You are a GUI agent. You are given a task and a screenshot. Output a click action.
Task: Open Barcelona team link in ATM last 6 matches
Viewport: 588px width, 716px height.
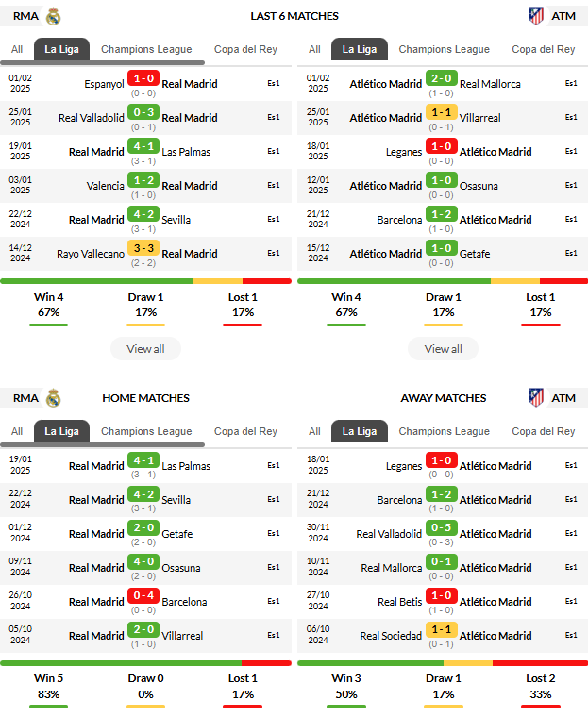click(x=399, y=220)
